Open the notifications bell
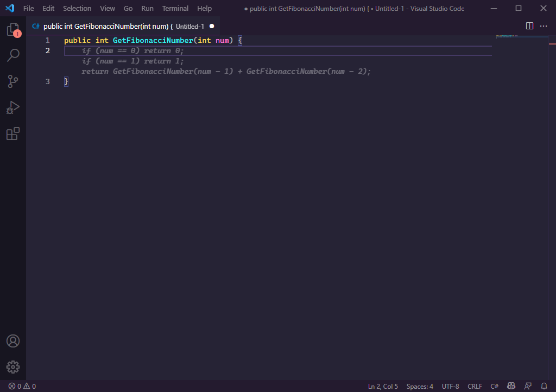The height and width of the screenshot is (392, 556). [544, 386]
